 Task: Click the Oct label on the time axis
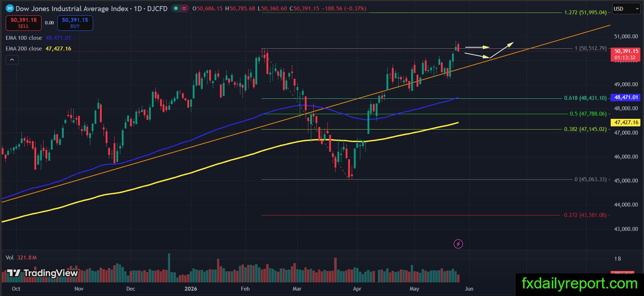click(16, 289)
